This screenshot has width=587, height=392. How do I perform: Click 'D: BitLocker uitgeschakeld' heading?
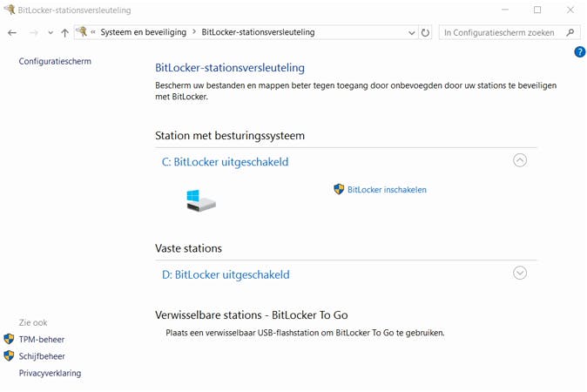[x=226, y=274]
